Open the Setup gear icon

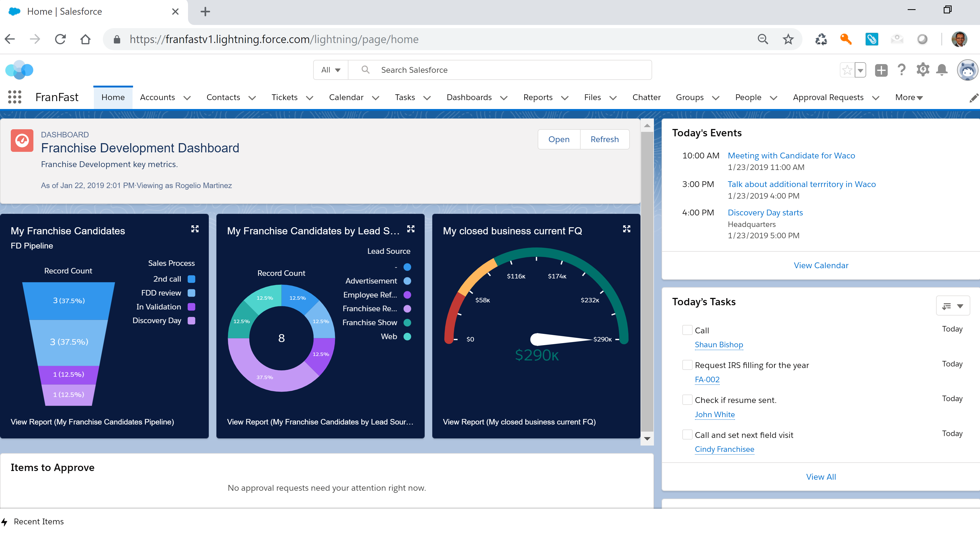point(923,70)
